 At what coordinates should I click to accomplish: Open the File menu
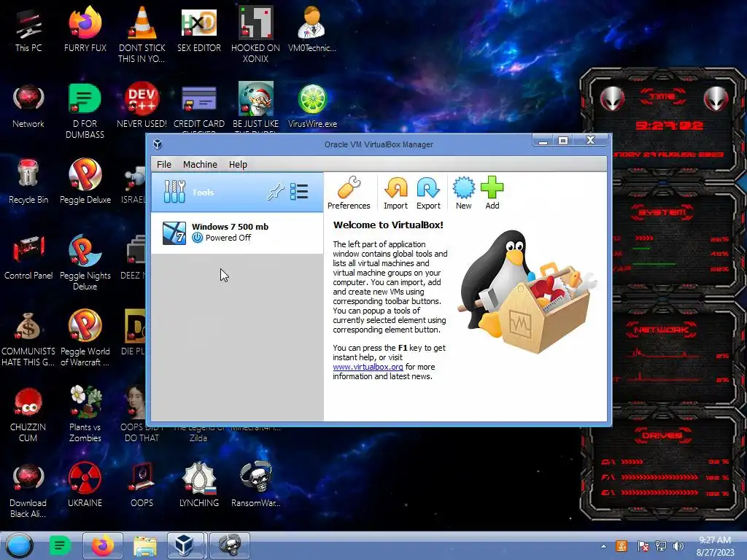tap(164, 164)
